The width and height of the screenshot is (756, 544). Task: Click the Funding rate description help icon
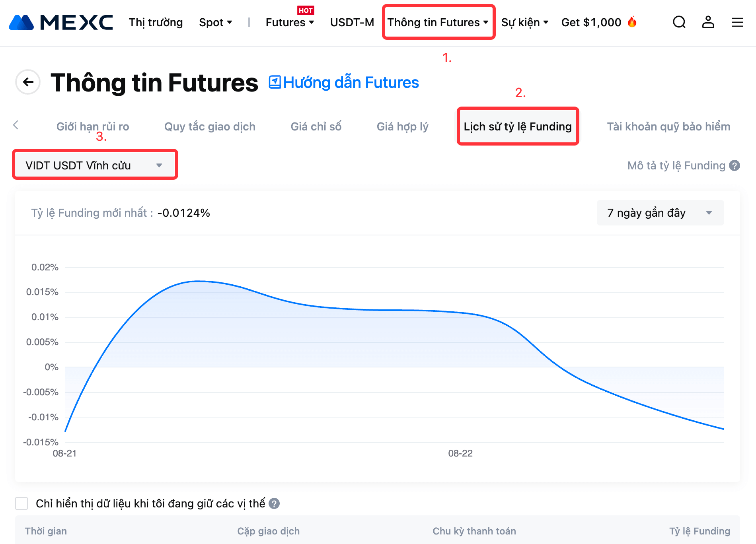(x=735, y=165)
